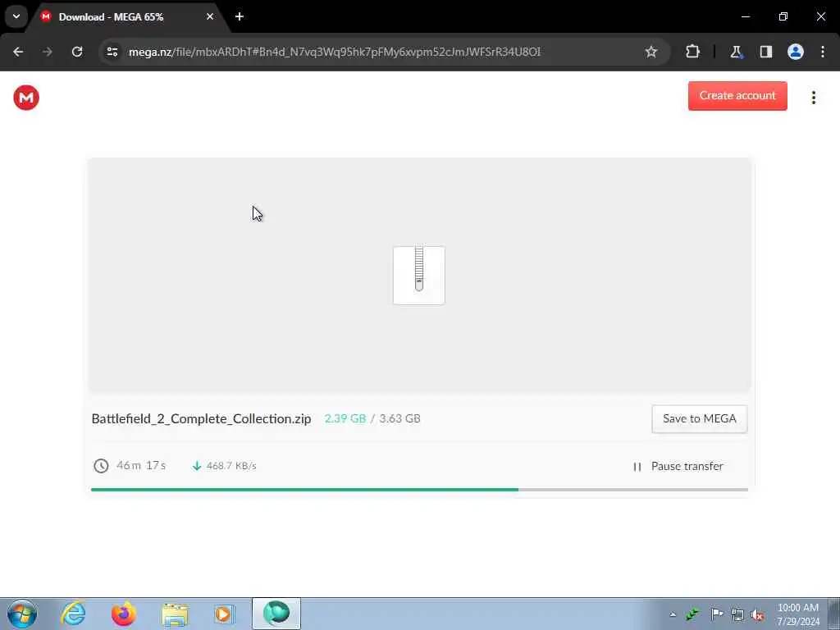Expand the tab search dropdown
Image resolution: width=840 pixels, height=630 pixels.
16,16
